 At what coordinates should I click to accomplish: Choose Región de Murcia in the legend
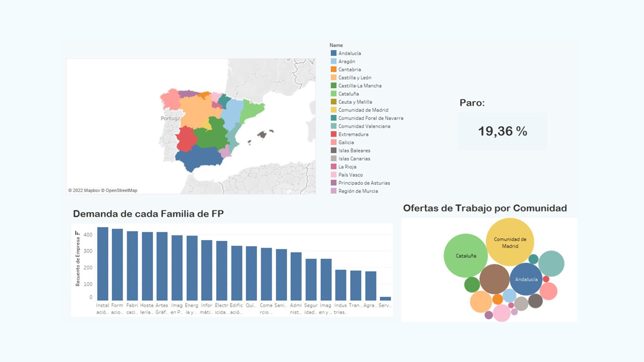pos(358,191)
